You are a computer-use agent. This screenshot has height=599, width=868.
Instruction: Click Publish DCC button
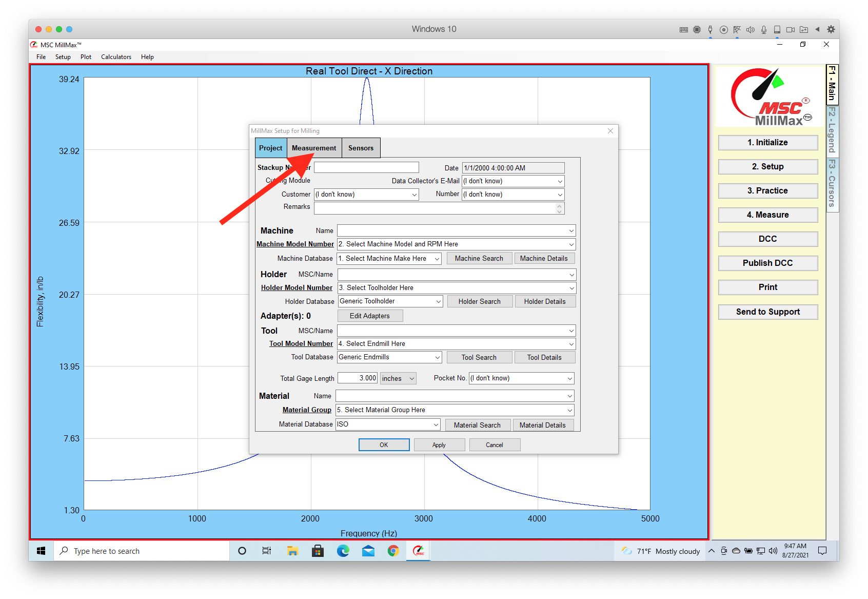click(x=768, y=263)
